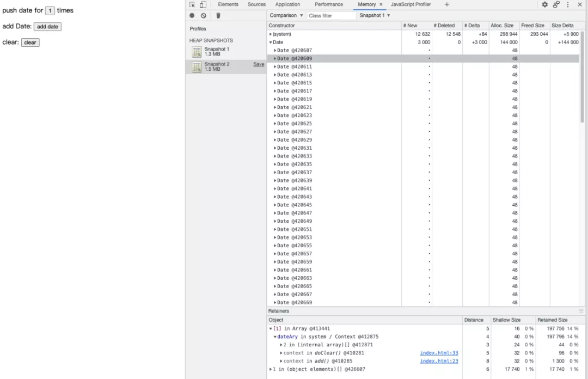The height and width of the screenshot is (379, 588).
Task: Save Snapshot 2 via Save link
Action: point(259,64)
